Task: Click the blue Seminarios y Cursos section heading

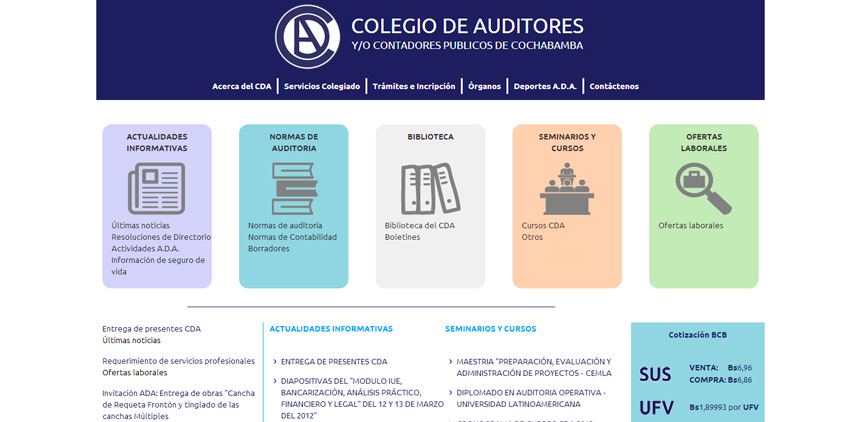Action: coord(490,329)
